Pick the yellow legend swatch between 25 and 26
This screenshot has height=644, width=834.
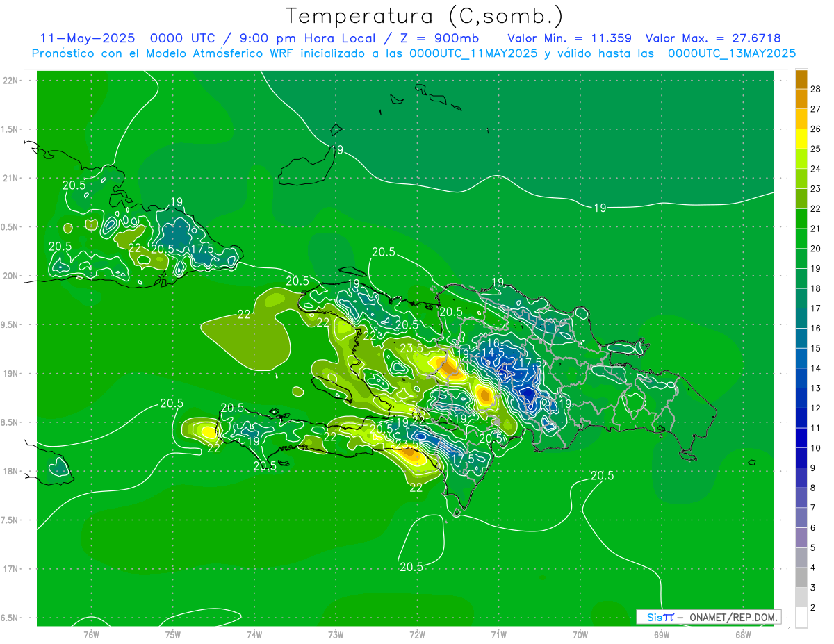801,139
